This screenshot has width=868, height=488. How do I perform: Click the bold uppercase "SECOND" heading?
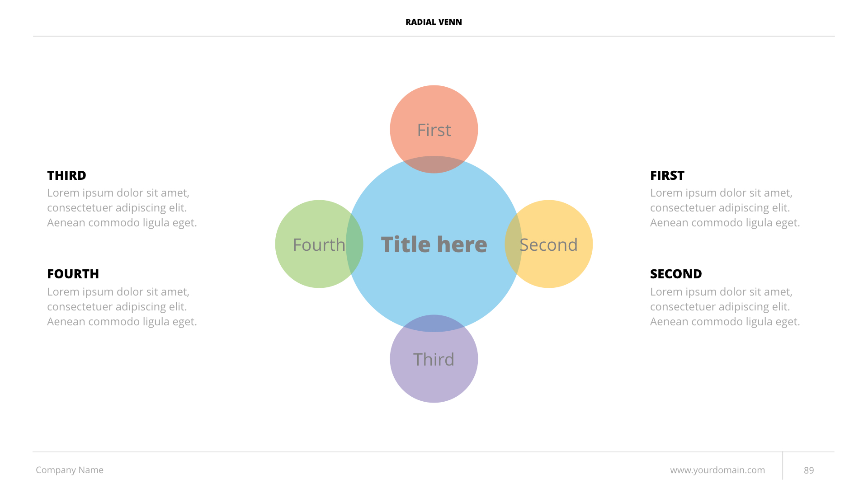676,274
